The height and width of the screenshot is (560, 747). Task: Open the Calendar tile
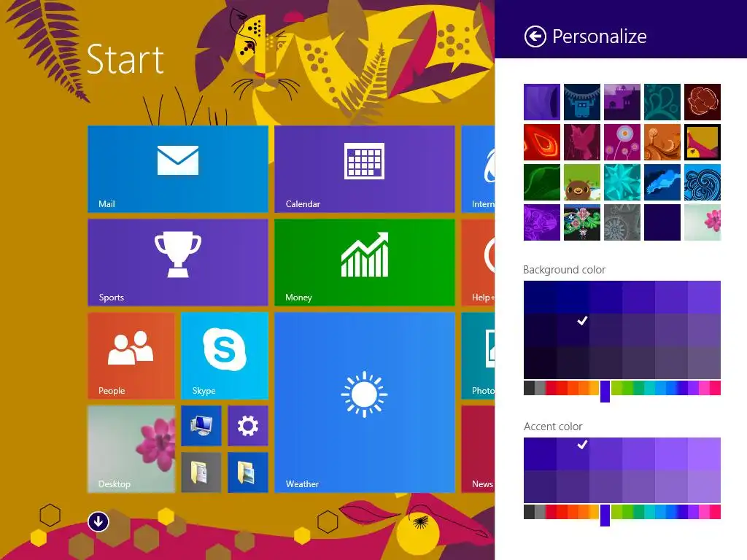coord(365,169)
